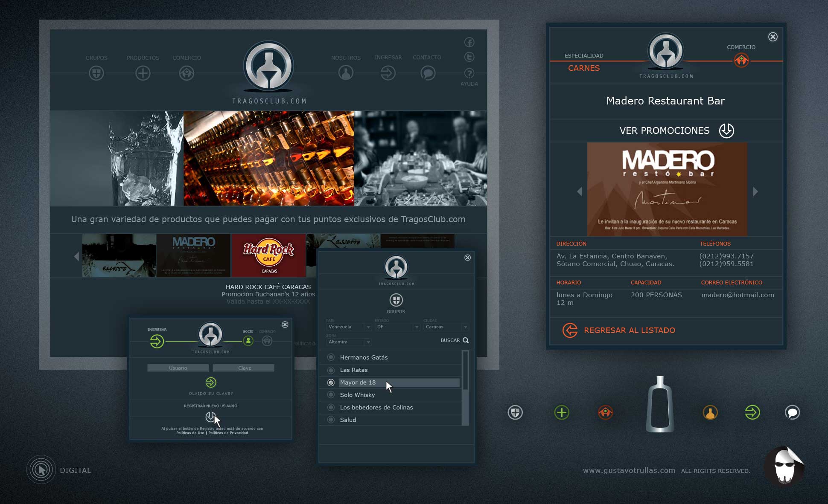Click the register download icon under Registrar Nuevo Usuario
This screenshot has width=828, height=504.
[x=211, y=417]
